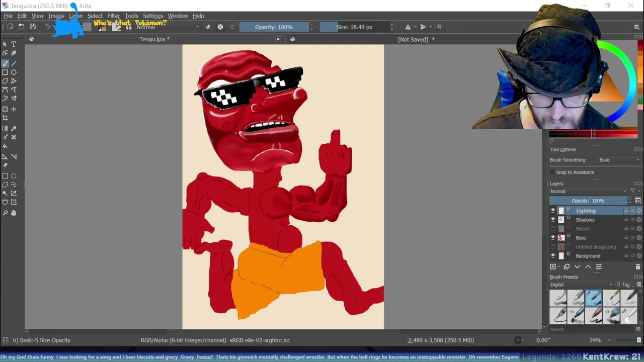Image resolution: width=644 pixels, height=362 pixels.
Task: Expand the add layer dropdown
Action: [558, 267]
